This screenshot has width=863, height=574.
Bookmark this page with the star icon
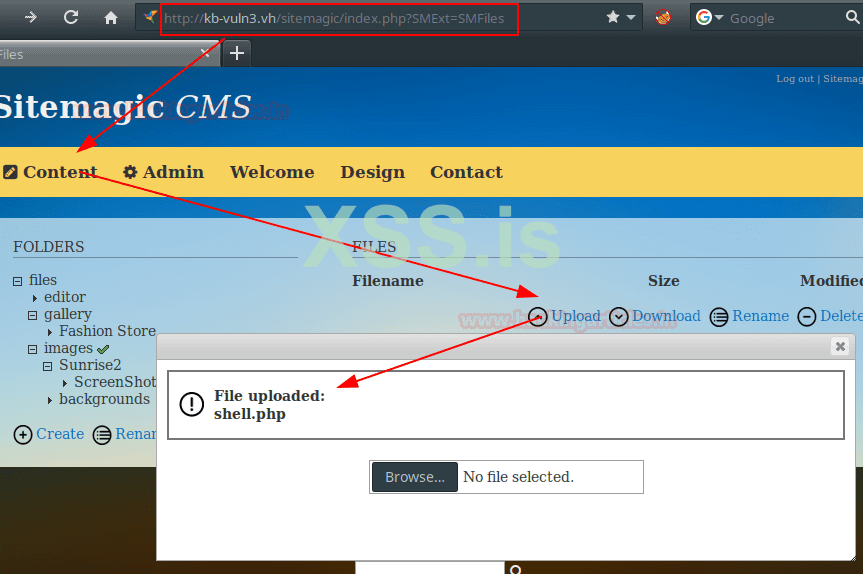coord(613,17)
